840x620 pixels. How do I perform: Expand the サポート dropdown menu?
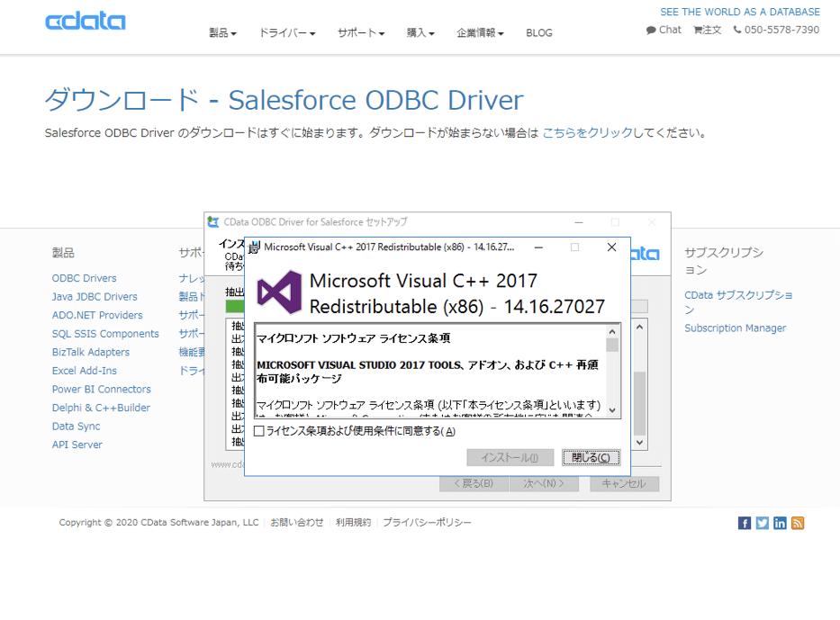pyautogui.click(x=361, y=33)
